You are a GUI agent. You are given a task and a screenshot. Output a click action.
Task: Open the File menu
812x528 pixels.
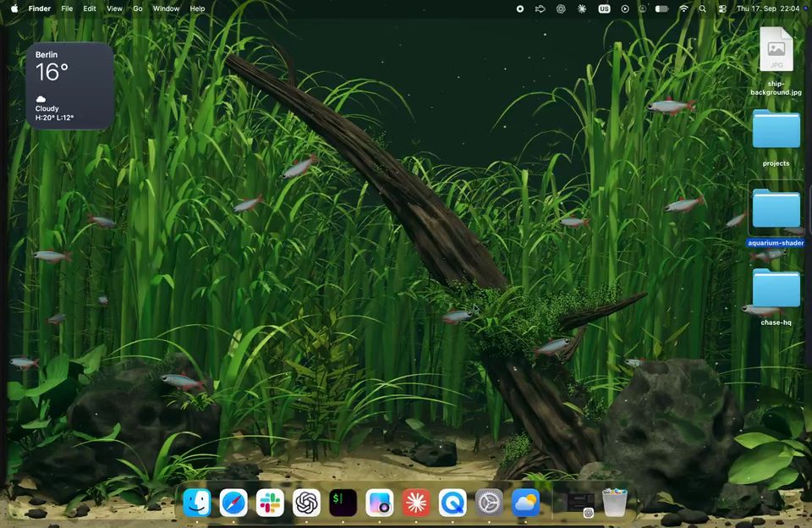click(67, 8)
